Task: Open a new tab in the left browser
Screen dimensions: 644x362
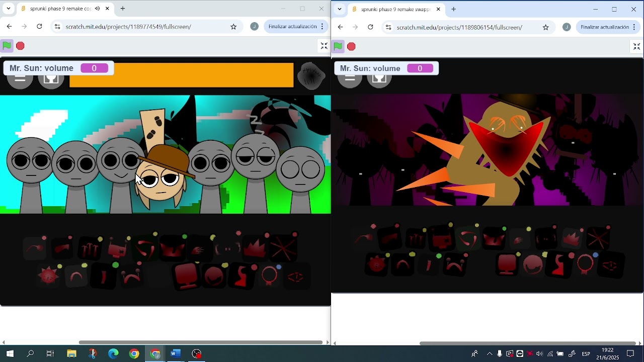Action: [x=123, y=9]
